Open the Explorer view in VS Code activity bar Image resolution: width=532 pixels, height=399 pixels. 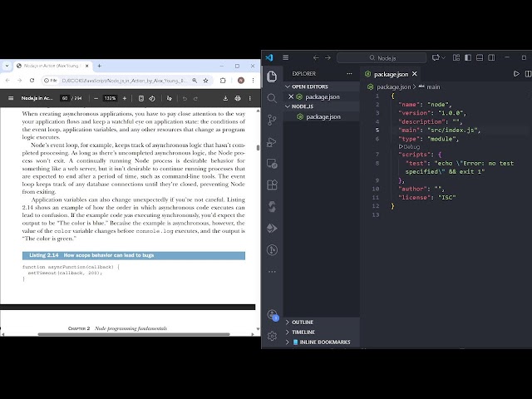(x=272, y=76)
